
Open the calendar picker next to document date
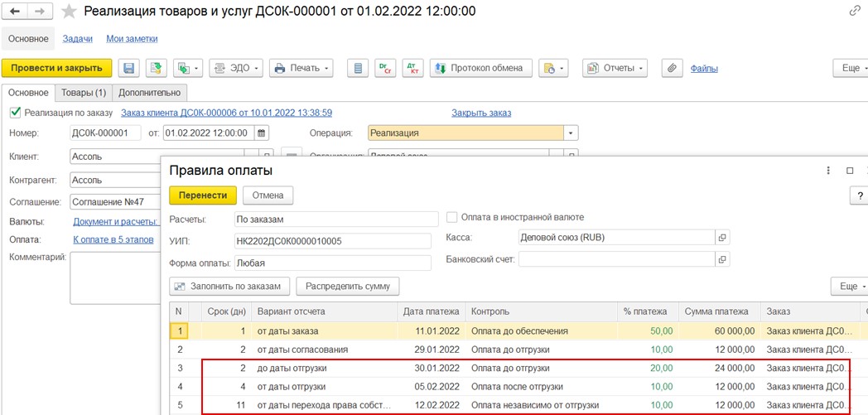pos(262,133)
